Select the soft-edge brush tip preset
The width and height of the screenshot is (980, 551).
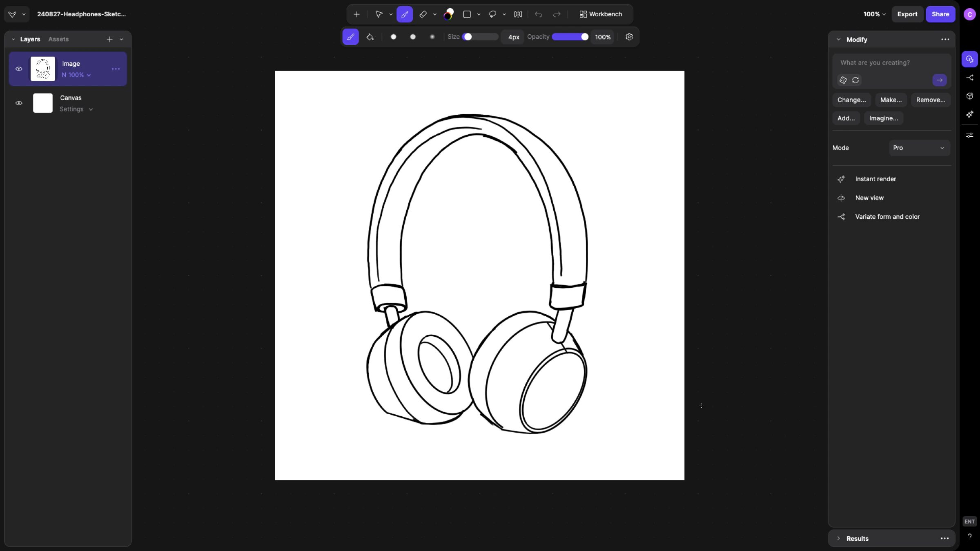[432, 37]
